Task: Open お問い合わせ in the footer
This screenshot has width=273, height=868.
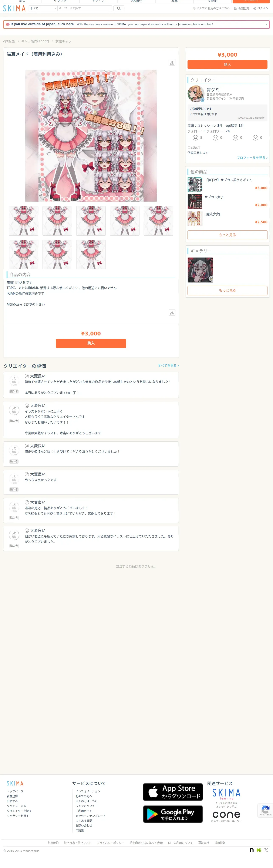Action: [84, 826]
